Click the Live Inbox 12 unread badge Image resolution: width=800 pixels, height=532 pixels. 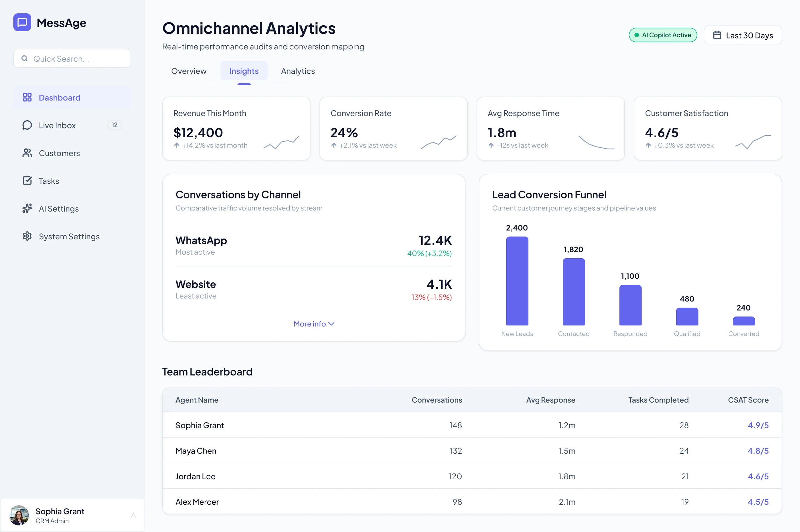pyautogui.click(x=115, y=125)
